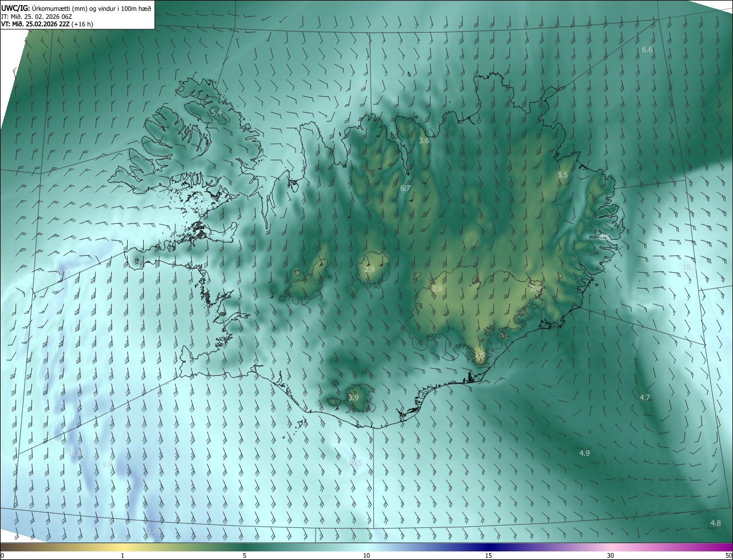Click the 2.8 value just east of 2.9
The width and height of the screenshot is (733, 560).
(x=437, y=289)
